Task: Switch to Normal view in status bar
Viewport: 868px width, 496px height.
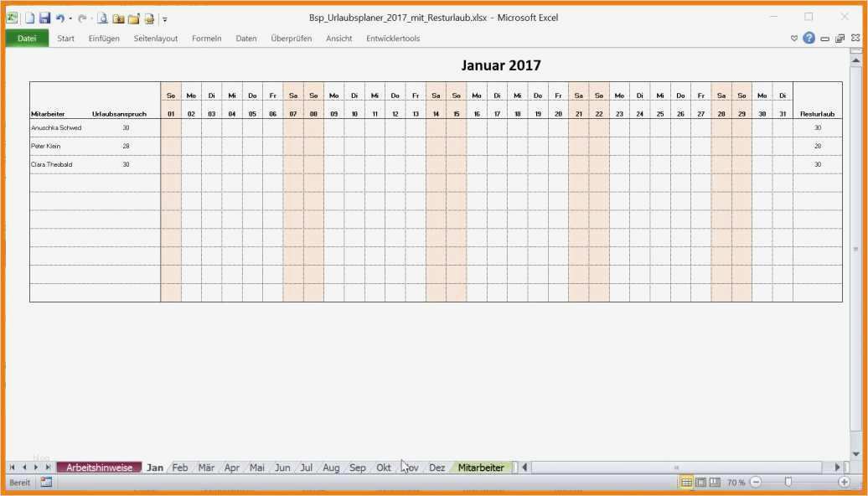Action: click(x=686, y=482)
